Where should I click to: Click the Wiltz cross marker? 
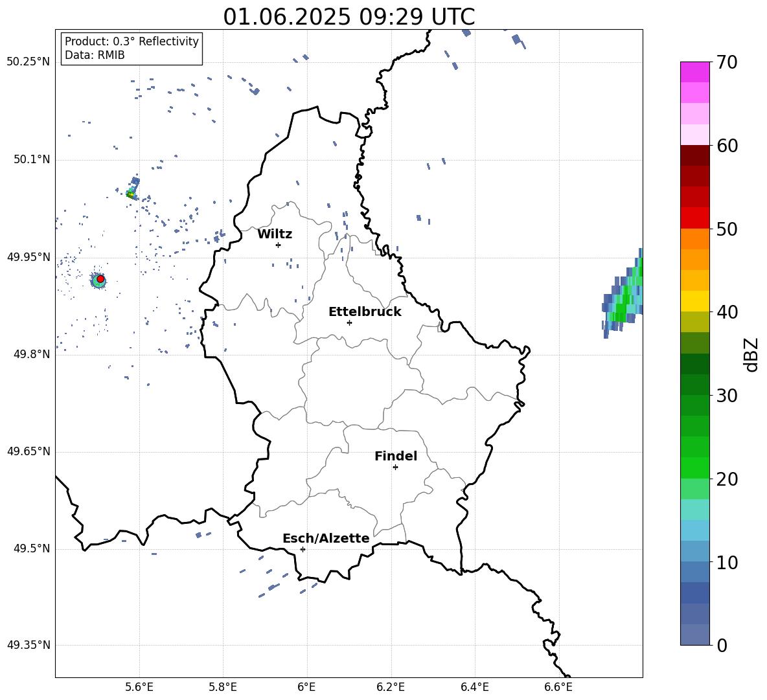tap(279, 245)
